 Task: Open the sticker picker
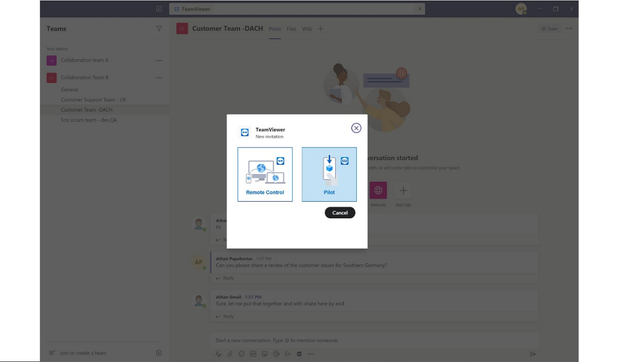[265, 354]
